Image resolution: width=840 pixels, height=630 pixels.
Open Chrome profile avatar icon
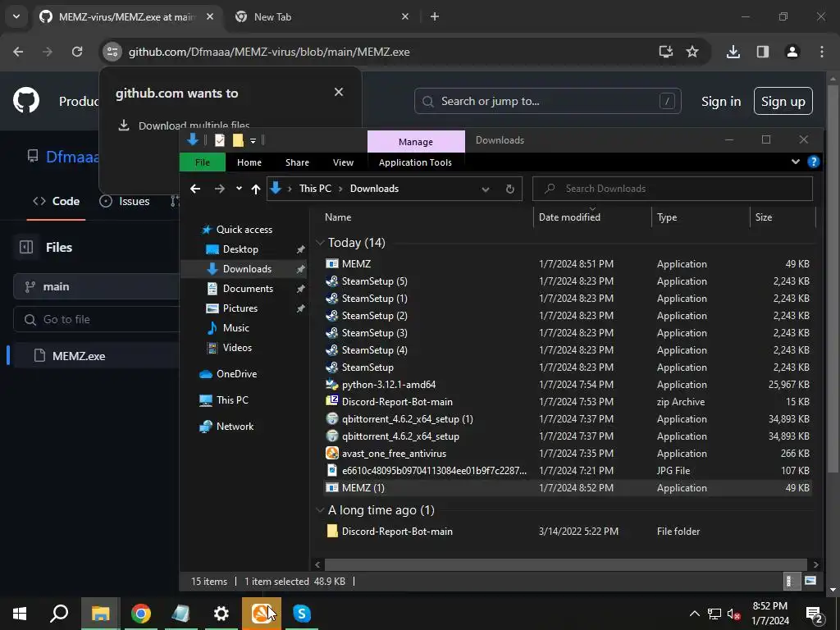click(792, 52)
